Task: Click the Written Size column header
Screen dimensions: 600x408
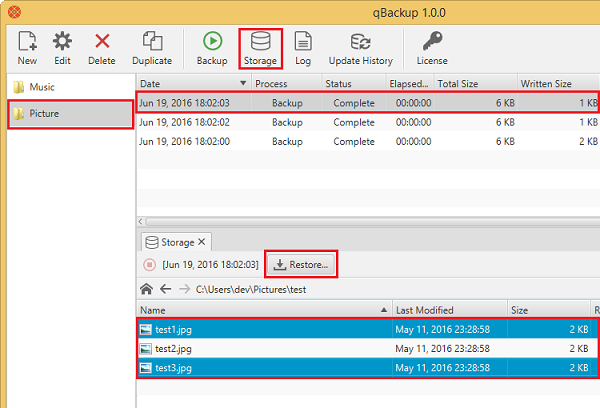Action: [558, 83]
